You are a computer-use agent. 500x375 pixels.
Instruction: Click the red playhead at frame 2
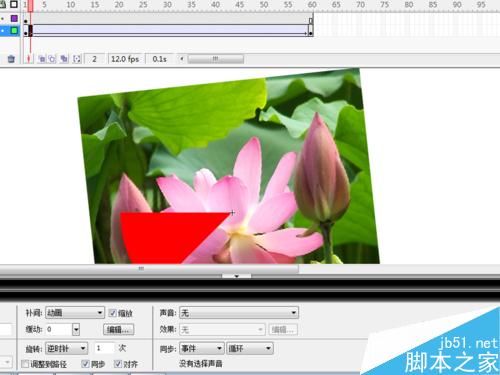(x=30, y=5)
